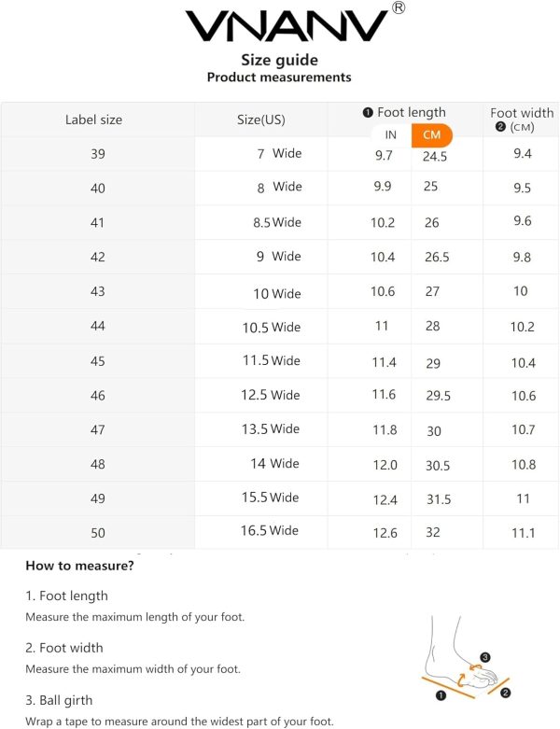Click marker 3 on the foot diagram

click(484, 657)
